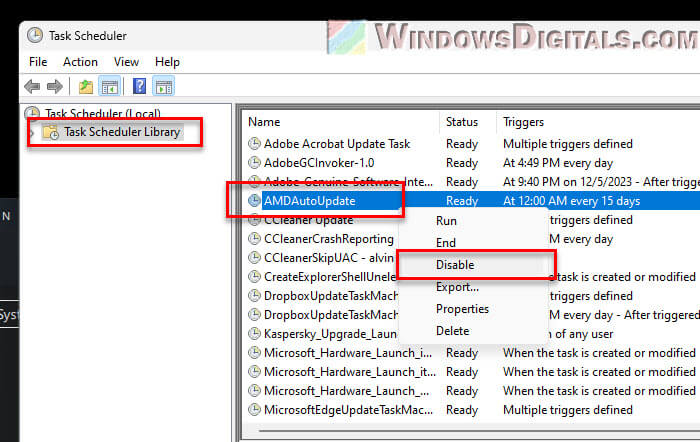This screenshot has height=442, width=700.
Task: Toggle the Show/Hide Action Pane icon
Action: (x=164, y=86)
